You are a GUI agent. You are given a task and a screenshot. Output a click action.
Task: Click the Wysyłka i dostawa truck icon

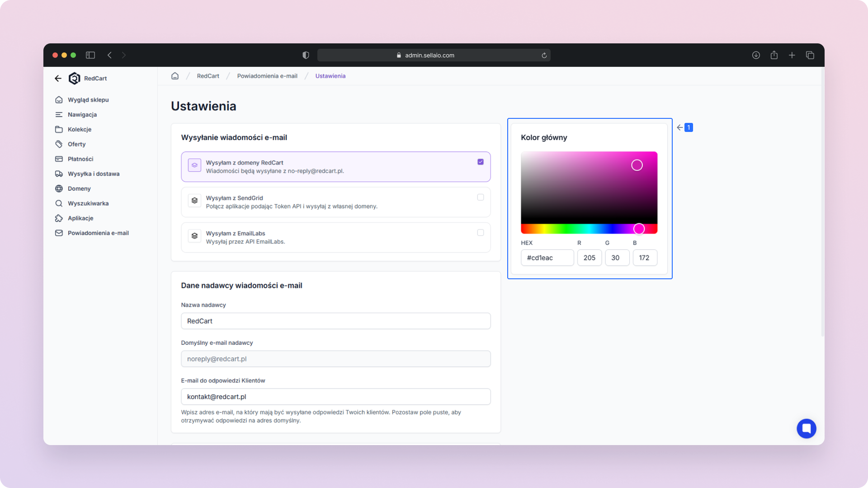pos(59,174)
